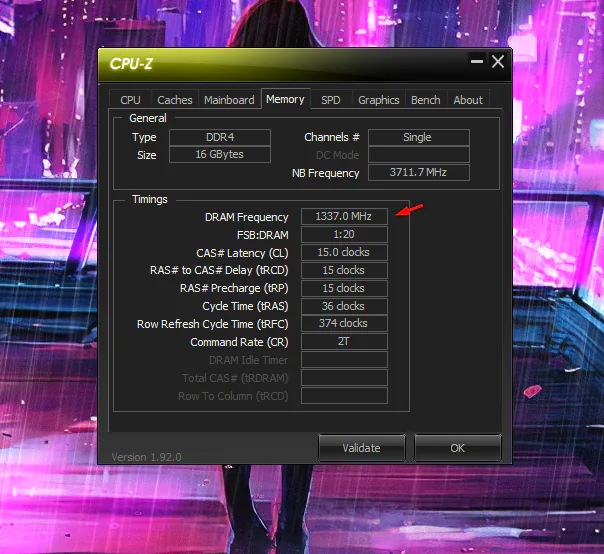The width and height of the screenshot is (604, 554).
Task: Select the Mainboard tab
Action: pyautogui.click(x=229, y=100)
